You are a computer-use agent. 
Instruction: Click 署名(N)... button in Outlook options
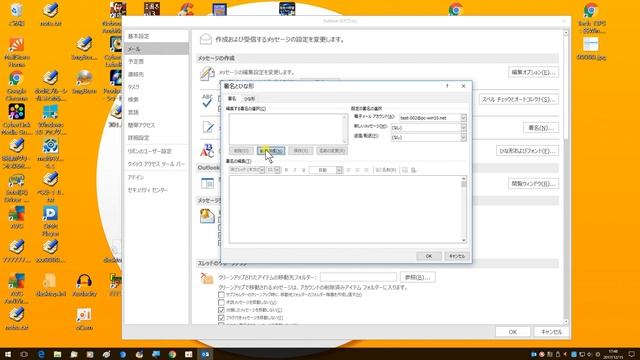tap(541, 128)
